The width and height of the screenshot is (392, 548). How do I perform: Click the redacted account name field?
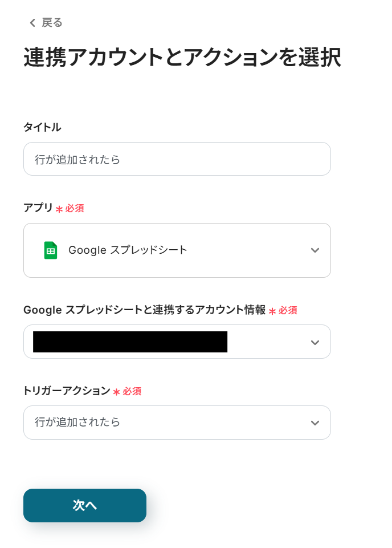[x=130, y=342]
